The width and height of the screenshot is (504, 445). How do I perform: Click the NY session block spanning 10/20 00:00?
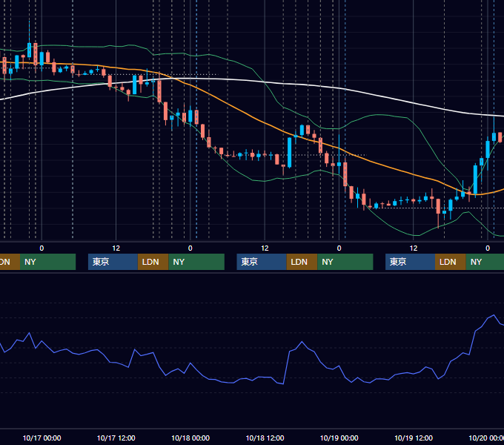pos(485,262)
